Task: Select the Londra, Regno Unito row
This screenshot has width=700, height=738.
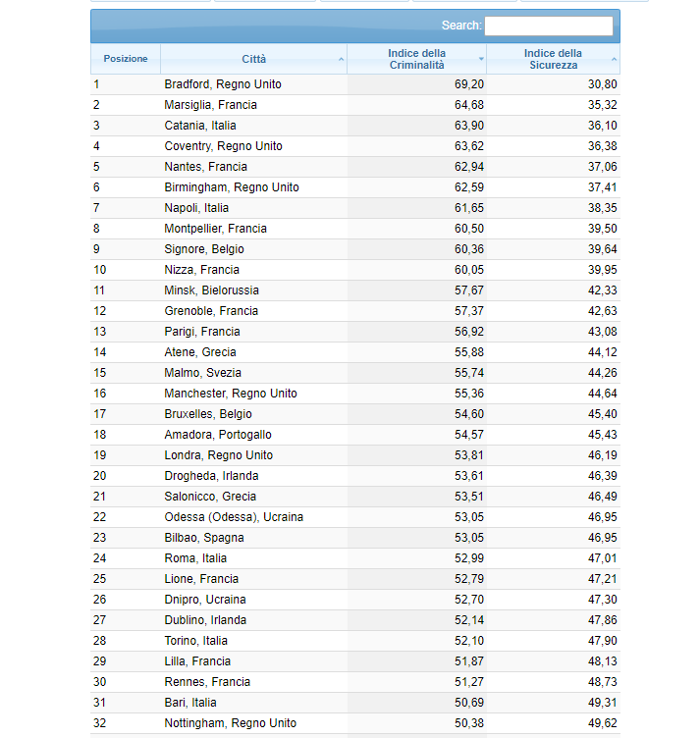Action: click(217, 455)
